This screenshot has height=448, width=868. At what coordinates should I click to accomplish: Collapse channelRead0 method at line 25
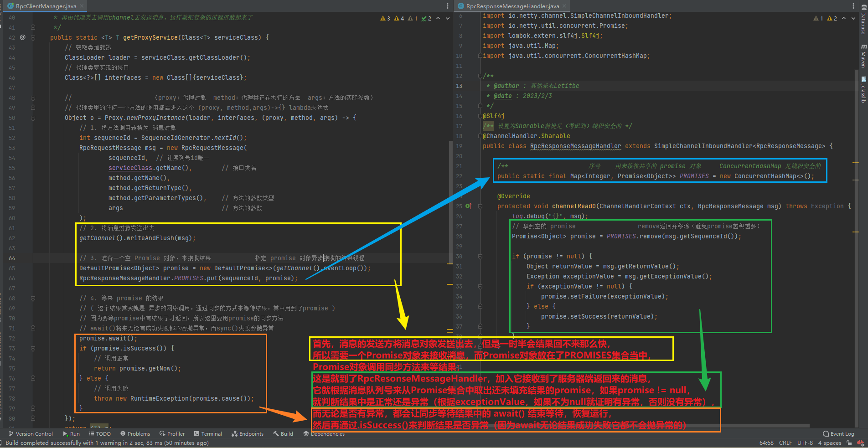480,206
